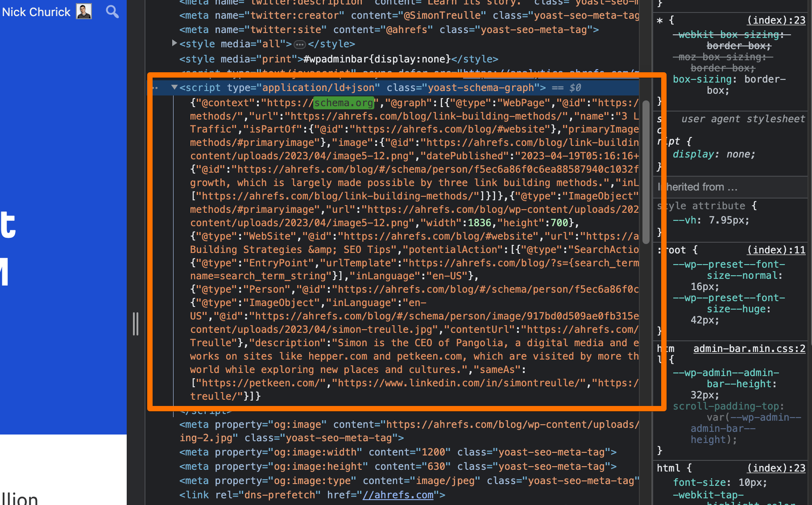Click the box-sizing: border-box declaration
The image size is (812, 505).
729,85
